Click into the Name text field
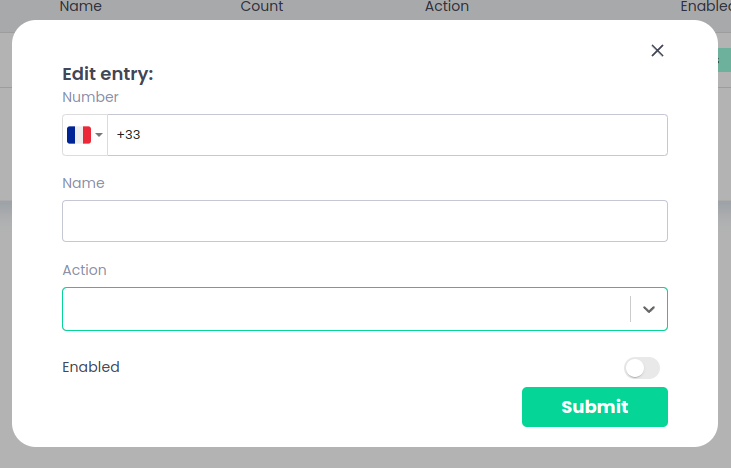The width and height of the screenshot is (731, 468). click(x=364, y=221)
